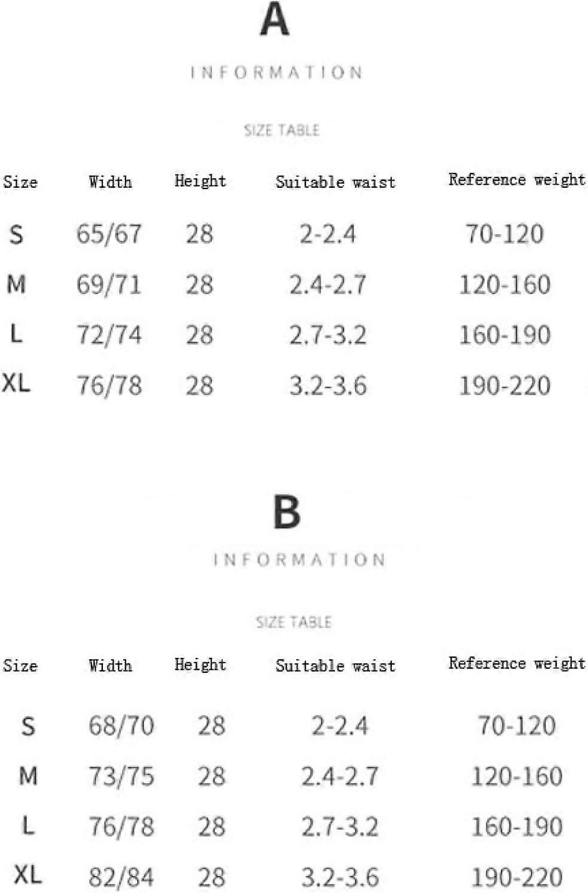Click XL size label in table A
The image size is (588, 893).
click(16, 383)
